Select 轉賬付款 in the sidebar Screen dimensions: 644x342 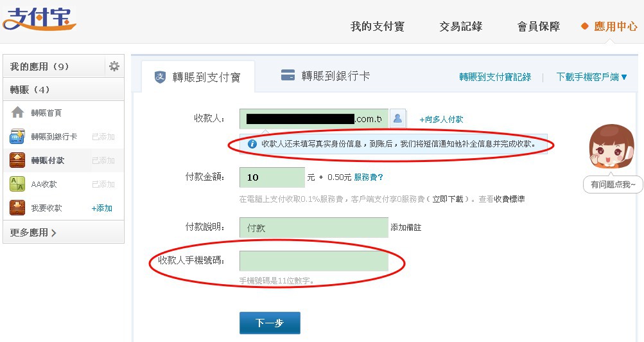point(64,160)
